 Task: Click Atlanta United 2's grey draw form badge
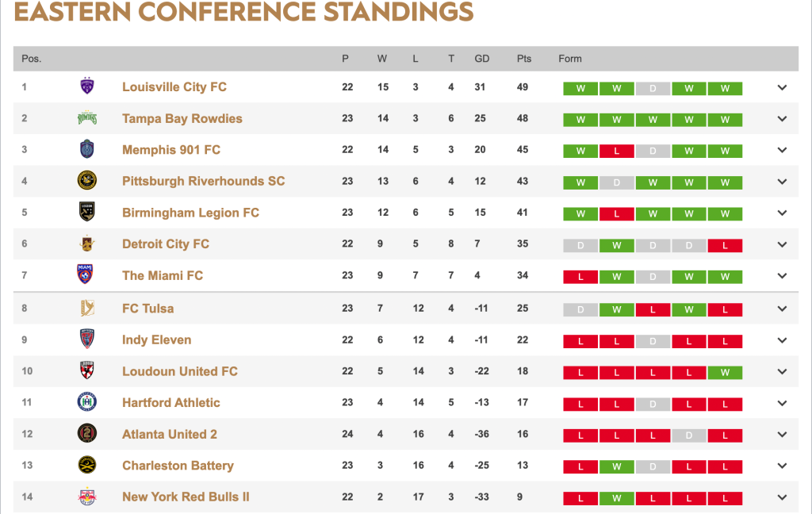[689, 435]
